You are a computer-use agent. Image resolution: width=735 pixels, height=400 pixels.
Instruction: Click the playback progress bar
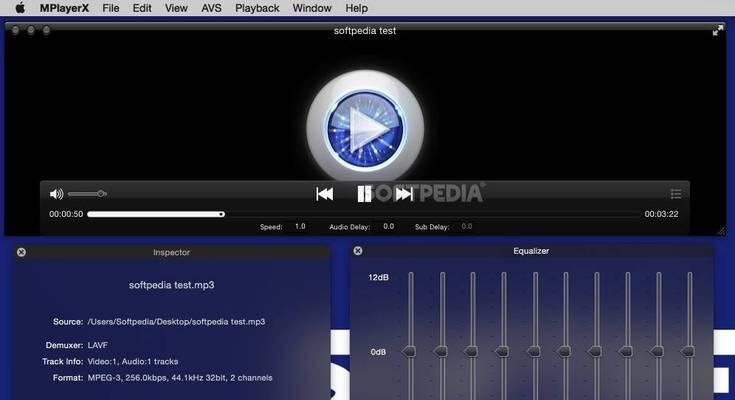[x=364, y=214]
